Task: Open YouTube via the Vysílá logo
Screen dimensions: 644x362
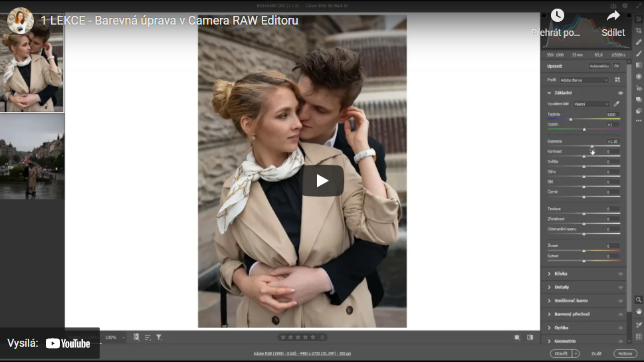Action: [x=68, y=343]
